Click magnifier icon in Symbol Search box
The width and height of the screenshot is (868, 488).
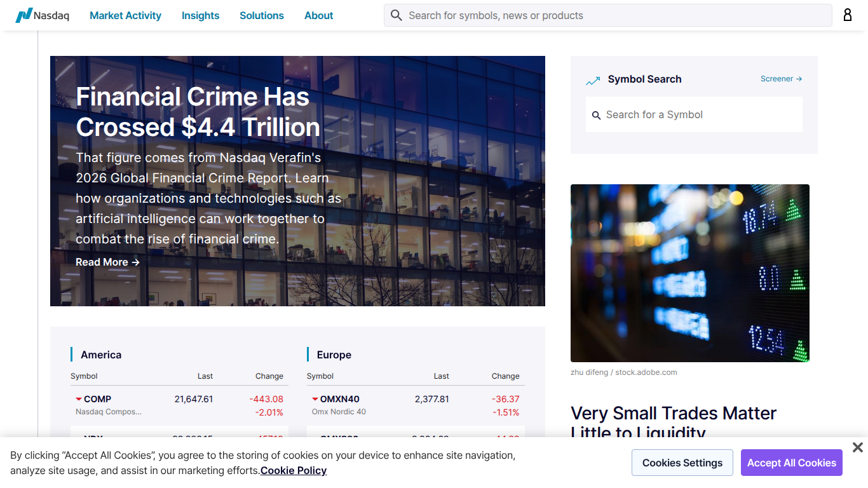(x=596, y=115)
